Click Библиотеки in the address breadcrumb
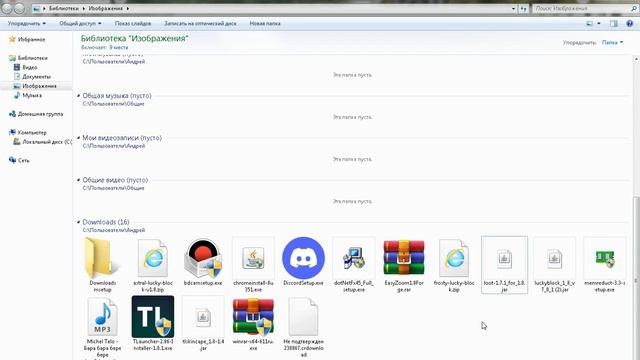 [x=64, y=8]
